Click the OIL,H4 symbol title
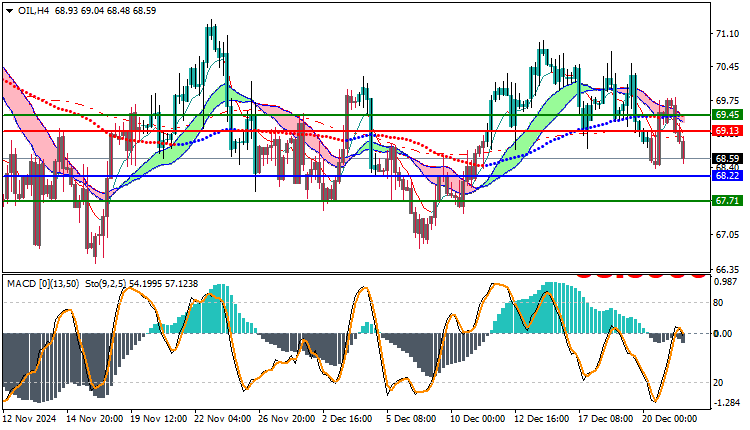The height and width of the screenshot is (430, 750). [33, 11]
